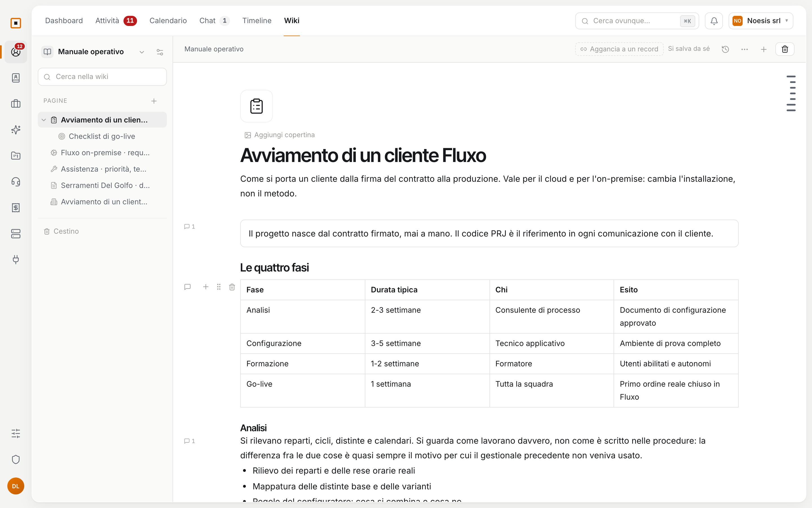Open the Noesis srl workspace dropdown
This screenshot has width=812, height=508.
761,21
